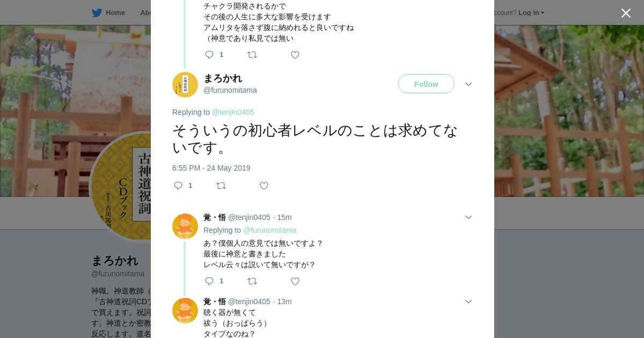Screen dimensions: 644x338
Task: Open options chevron on 覚・悟's 15m tweet
Action: (468, 217)
